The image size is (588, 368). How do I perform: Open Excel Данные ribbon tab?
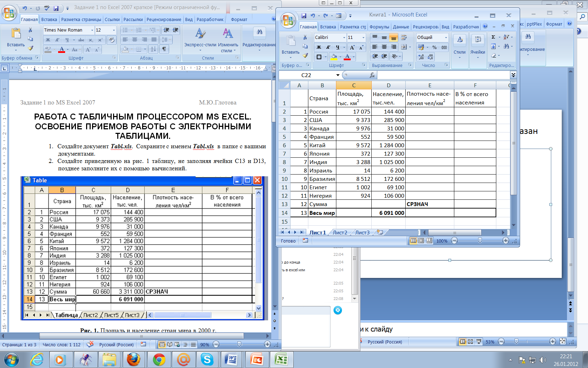tap(401, 27)
